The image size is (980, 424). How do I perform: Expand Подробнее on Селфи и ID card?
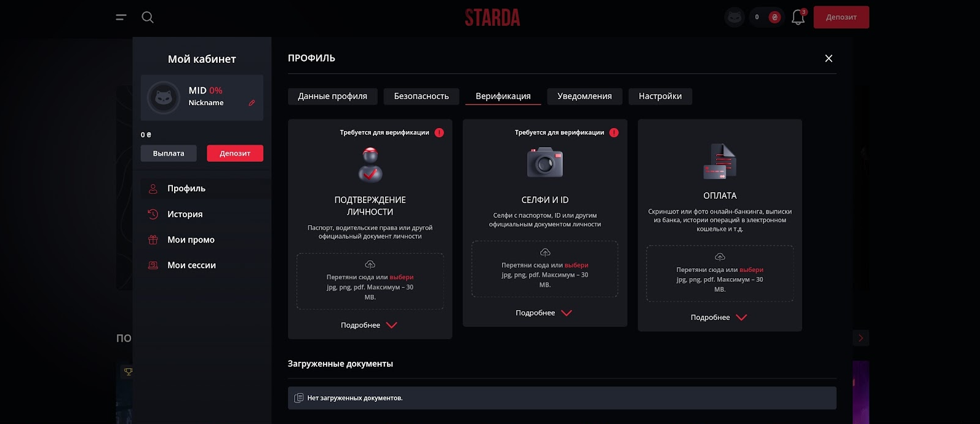[544, 313]
